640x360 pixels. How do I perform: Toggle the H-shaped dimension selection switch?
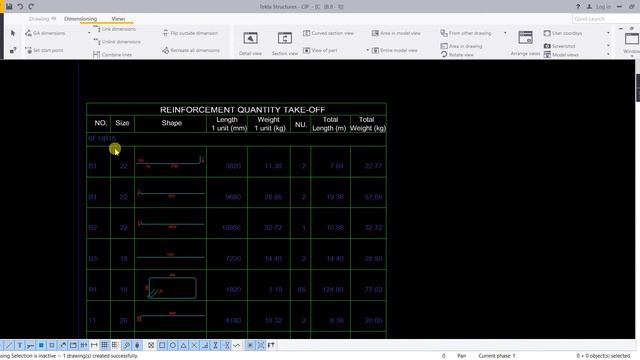coord(94,345)
